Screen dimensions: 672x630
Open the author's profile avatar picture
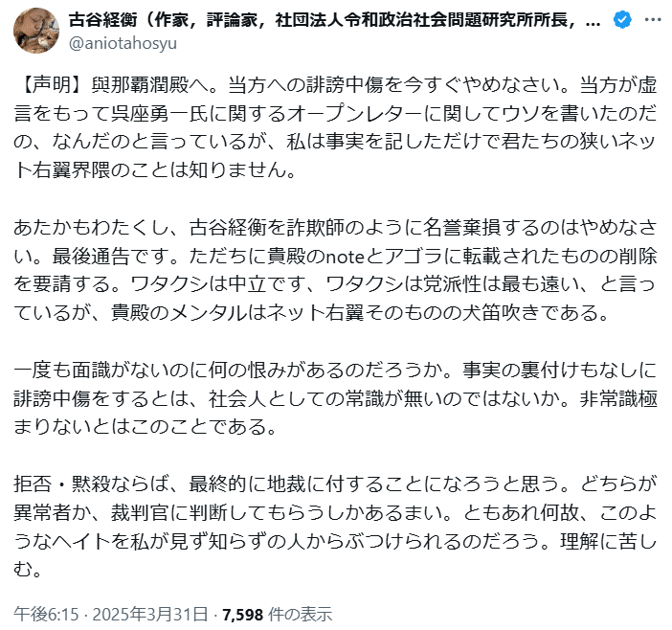click(34, 31)
